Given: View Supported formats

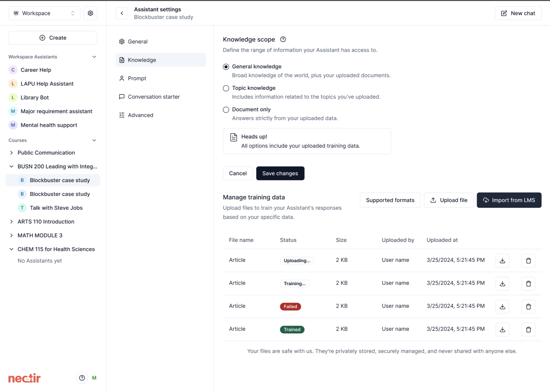Looking at the screenshot, I should [390, 200].
